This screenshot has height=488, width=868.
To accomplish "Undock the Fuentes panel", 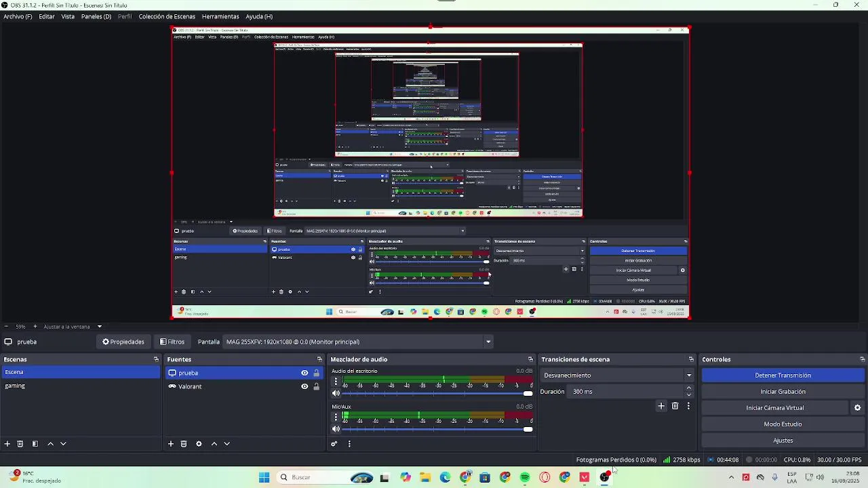I will tap(319, 359).
